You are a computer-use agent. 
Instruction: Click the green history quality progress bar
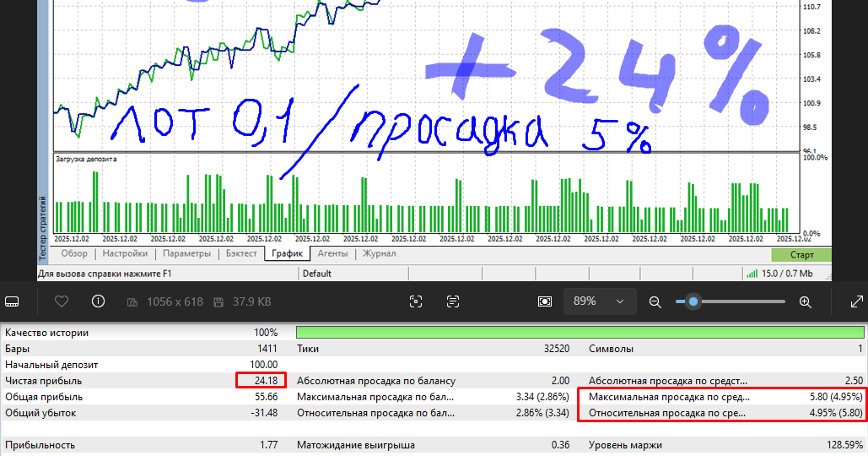tap(580, 333)
